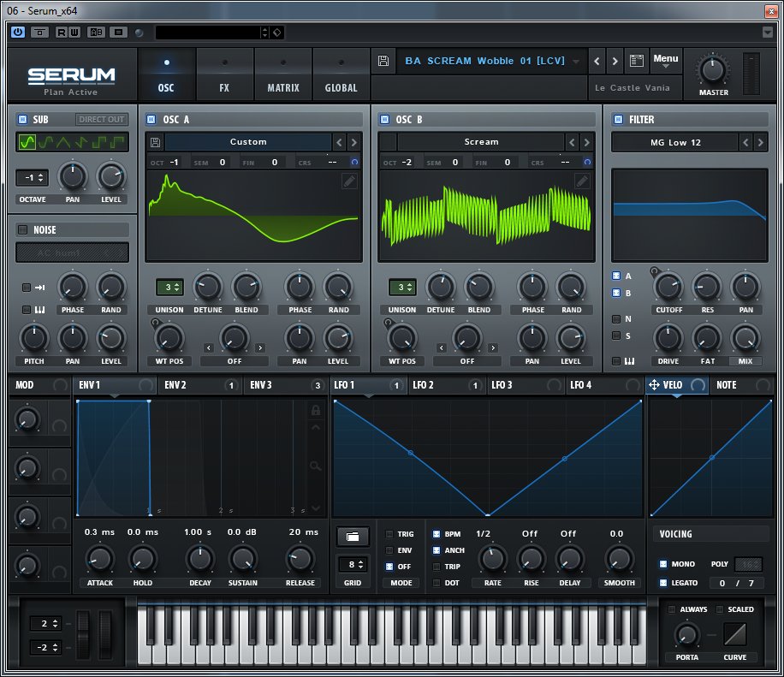
Task: Adjust the SUB octave stepper
Action: (32, 177)
